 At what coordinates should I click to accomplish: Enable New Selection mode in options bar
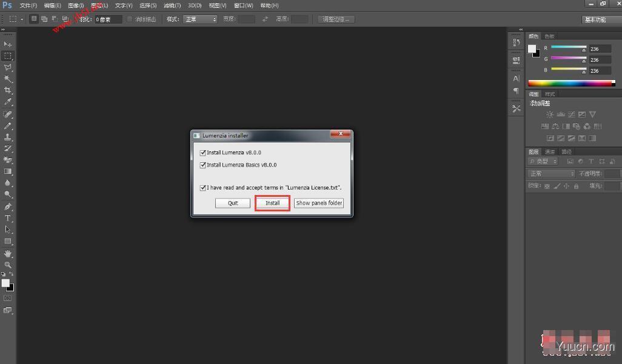coord(34,19)
